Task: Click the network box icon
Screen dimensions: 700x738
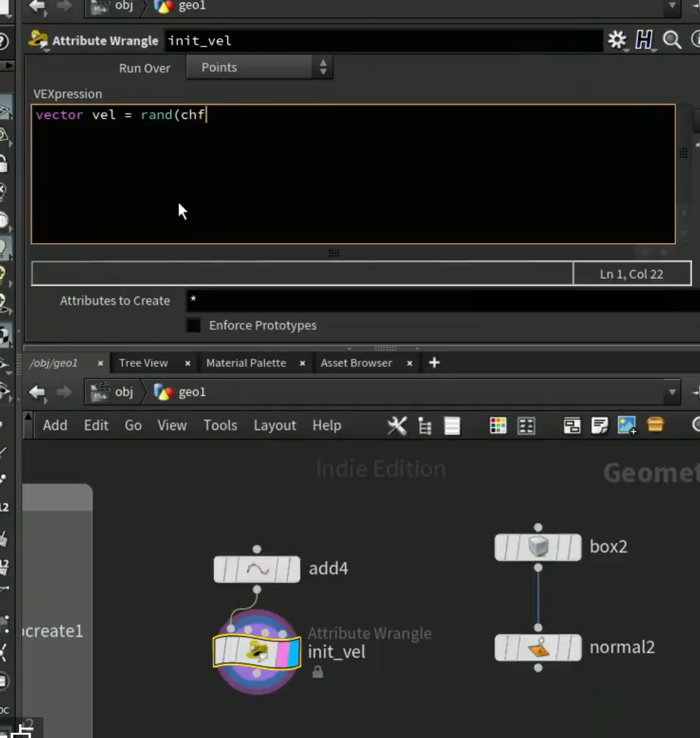Action: click(x=571, y=425)
